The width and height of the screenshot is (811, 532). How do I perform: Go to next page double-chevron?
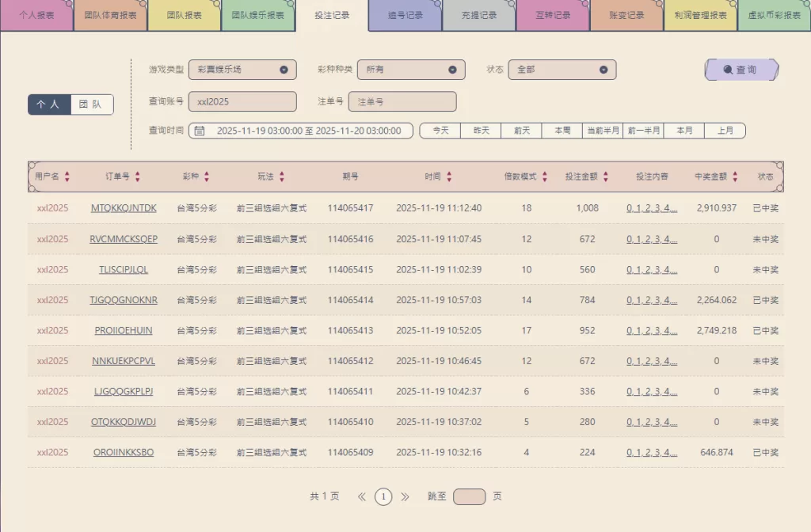[x=405, y=497]
